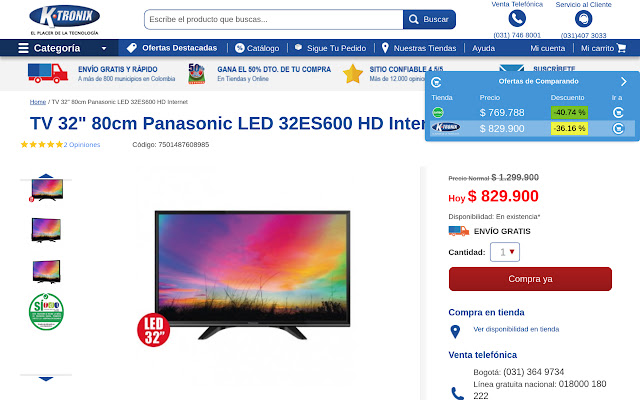Image resolution: width=640 pixels, height=400 pixels.
Task: Click the Compra ya button
Action: pyautogui.click(x=530, y=279)
